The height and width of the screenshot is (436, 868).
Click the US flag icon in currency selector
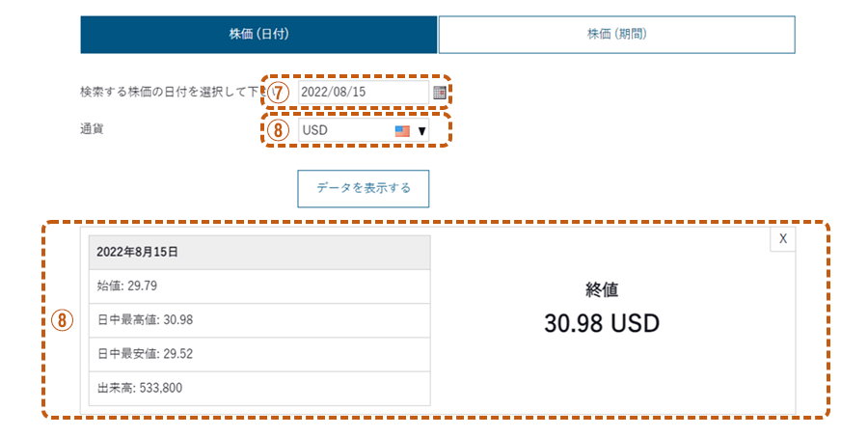click(402, 131)
